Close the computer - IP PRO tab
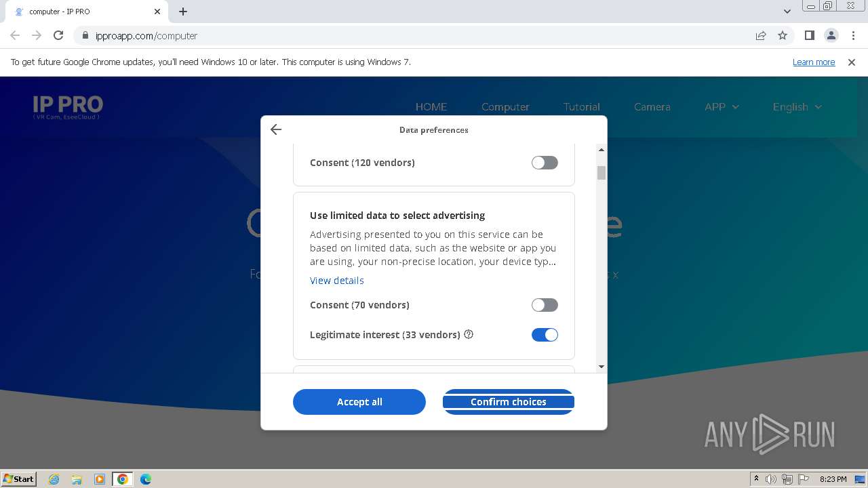The height and width of the screenshot is (488, 868). (157, 12)
